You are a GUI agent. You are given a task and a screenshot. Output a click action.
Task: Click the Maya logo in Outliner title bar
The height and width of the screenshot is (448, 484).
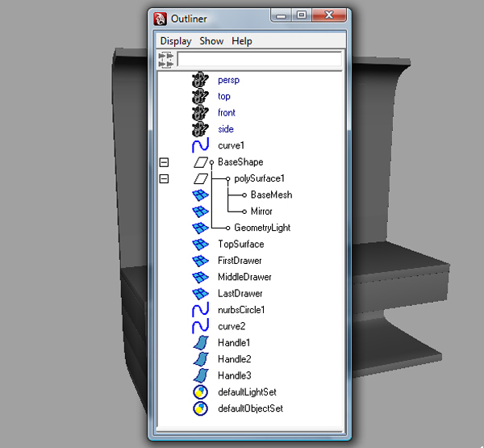click(x=161, y=19)
